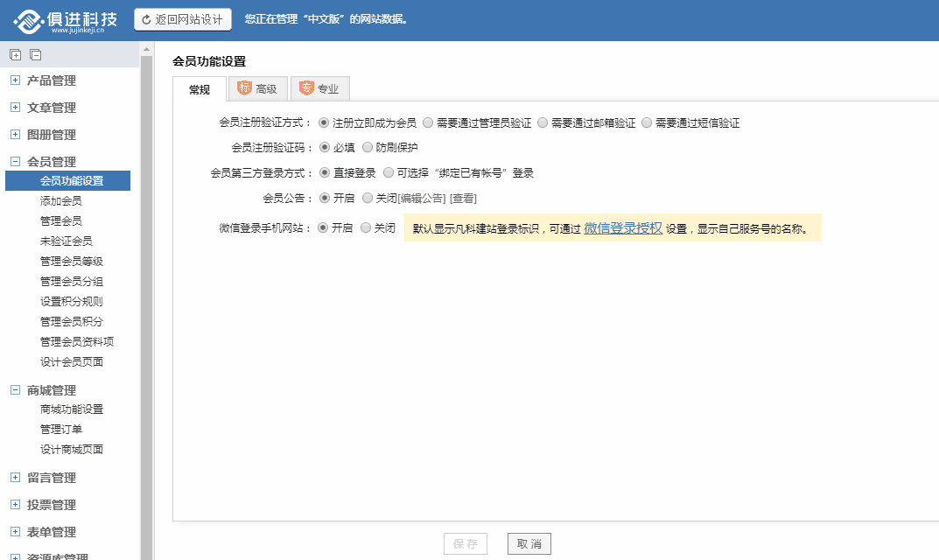The height and width of the screenshot is (560, 939).
Task: Click the 俱进科技 logo icon
Action: point(28,19)
